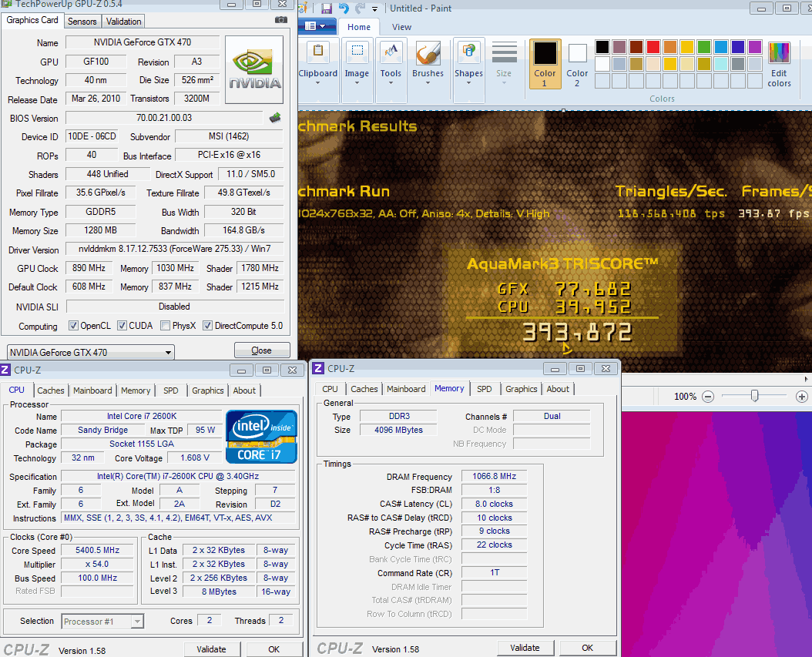
Task: Click the Core Speed value 5400.5 MHz
Action: click(x=97, y=551)
